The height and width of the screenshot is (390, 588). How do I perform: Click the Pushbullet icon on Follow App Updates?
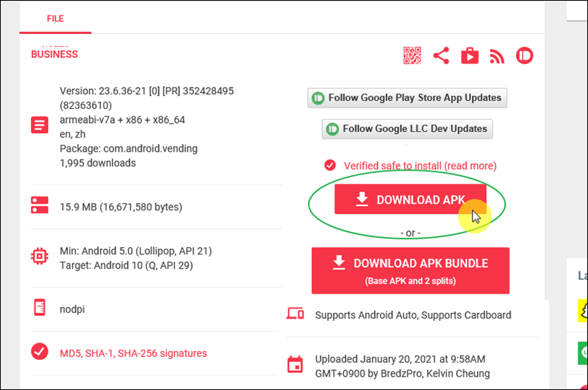point(318,99)
